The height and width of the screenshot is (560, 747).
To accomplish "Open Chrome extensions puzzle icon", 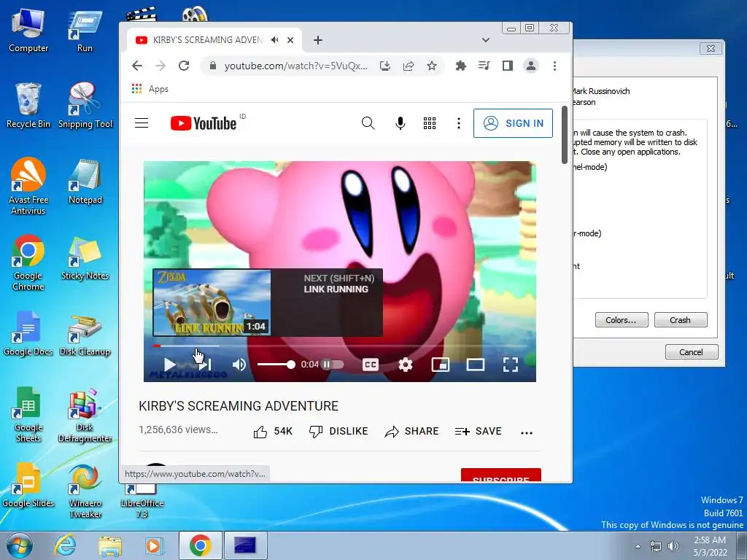I will 461,66.
